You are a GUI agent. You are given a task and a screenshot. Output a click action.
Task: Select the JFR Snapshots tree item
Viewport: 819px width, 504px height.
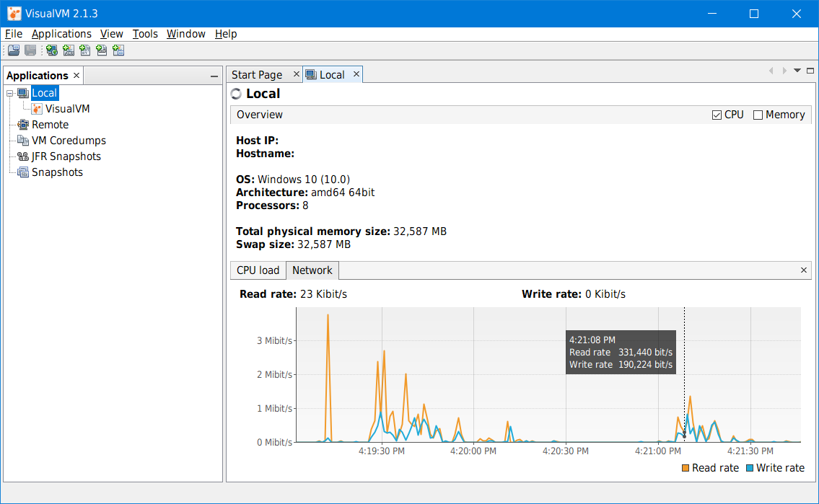click(x=66, y=156)
